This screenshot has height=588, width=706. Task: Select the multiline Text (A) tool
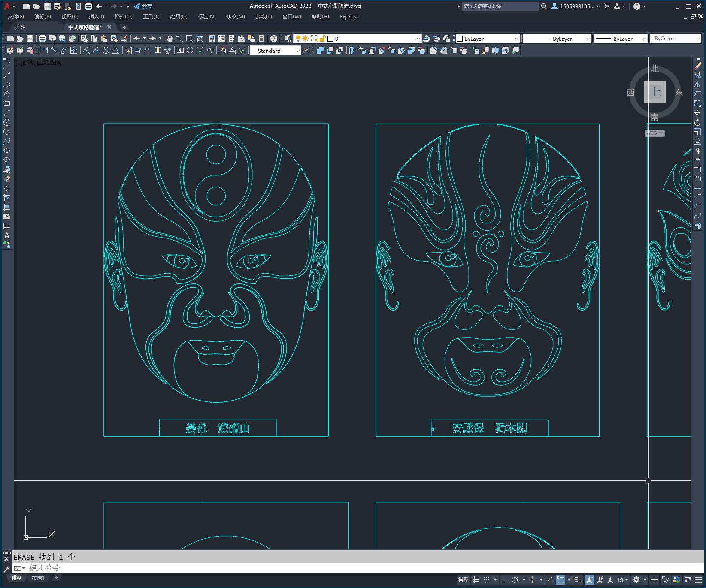[7, 235]
